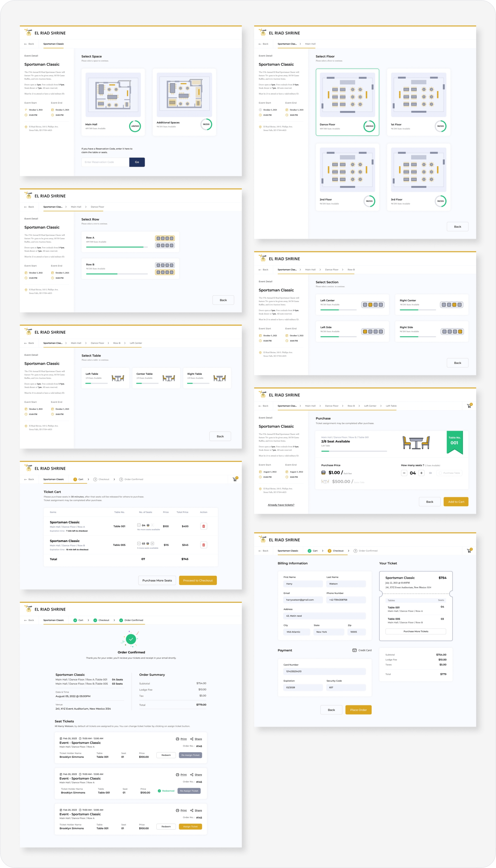This screenshot has height=868, width=496.
Task: Click the Already have tickets? link
Action: tap(281, 505)
